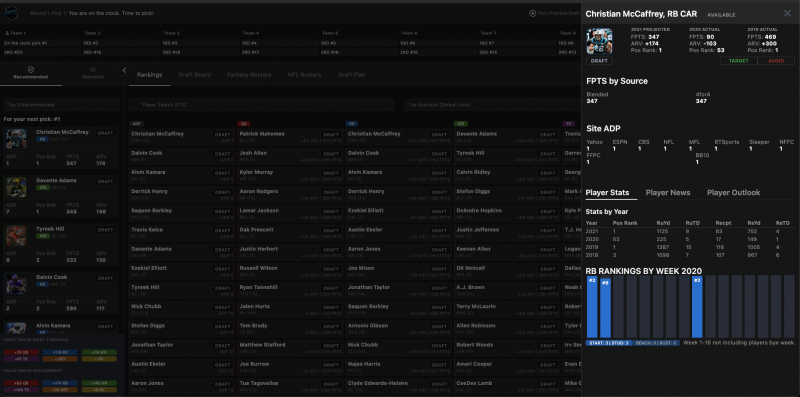This screenshot has height=397, width=800.
Task: Open the NFL Rosters tab
Action: point(304,75)
